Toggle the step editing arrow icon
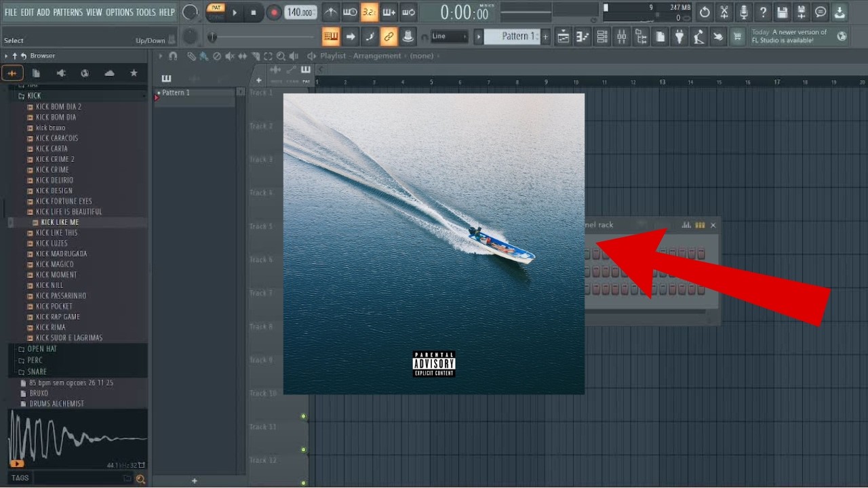The width and height of the screenshot is (868, 488). click(x=351, y=37)
